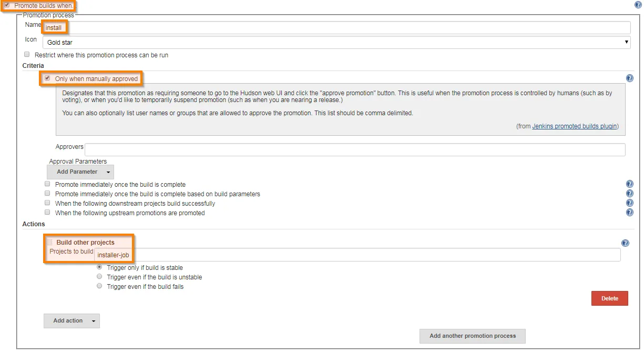The image size is (644, 352).
Task: Select Trigger even if the build is unstable
Action: pyautogui.click(x=99, y=276)
